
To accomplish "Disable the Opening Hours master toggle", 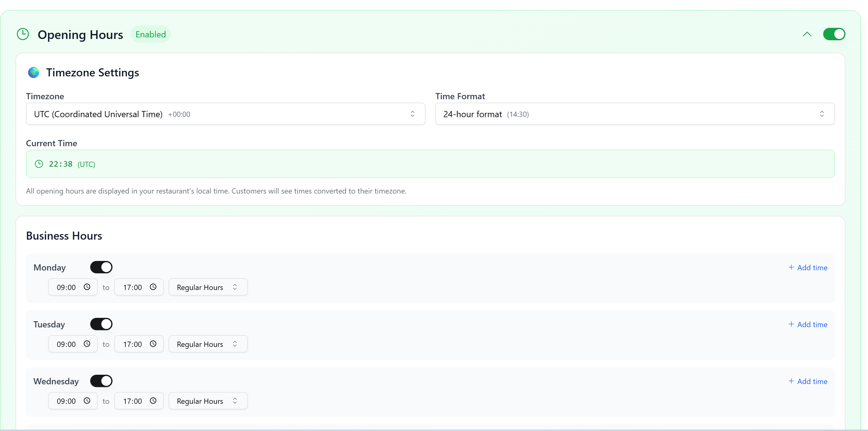I will click(834, 34).
